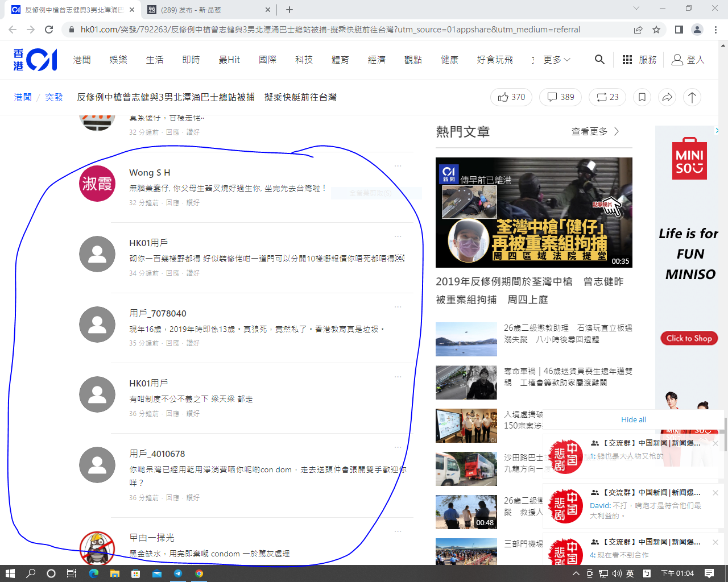Click 用戶_7078040 avatar icon
The width and height of the screenshot is (728, 582).
pos(97,325)
